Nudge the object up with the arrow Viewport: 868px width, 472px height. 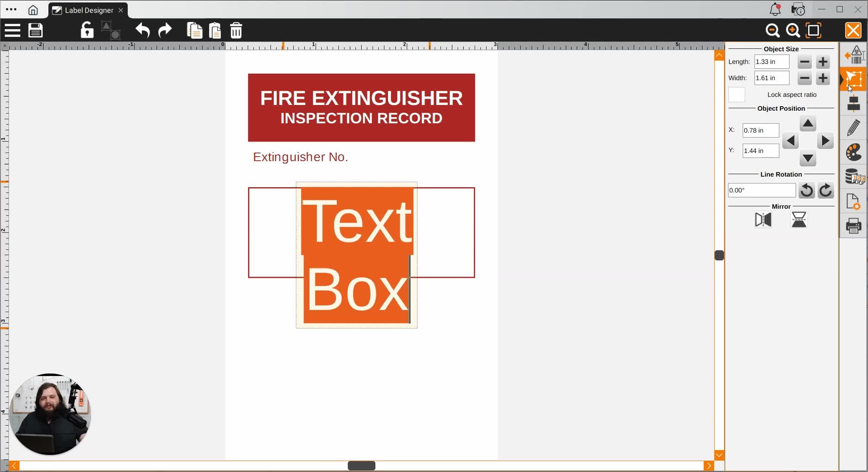click(808, 124)
